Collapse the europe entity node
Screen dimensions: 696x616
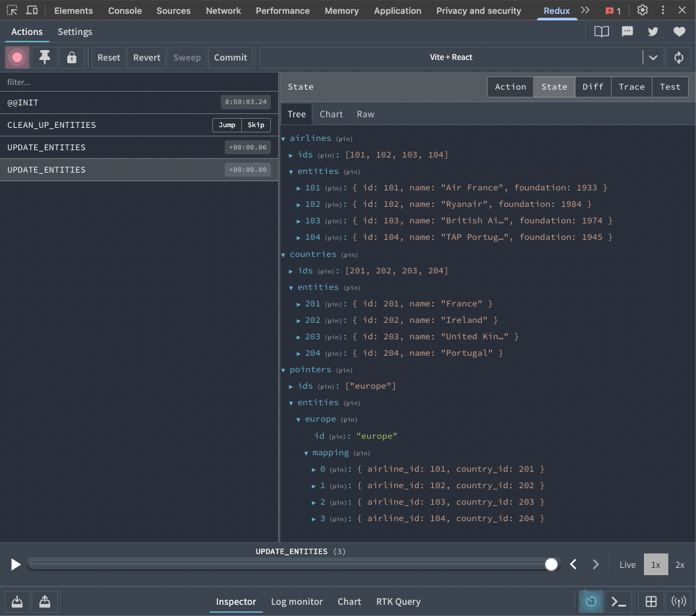(x=299, y=420)
